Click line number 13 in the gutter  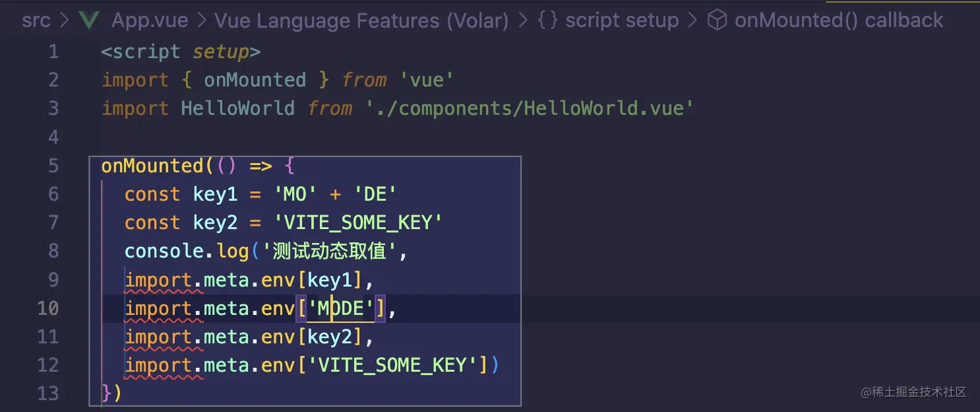(x=47, y=394)
